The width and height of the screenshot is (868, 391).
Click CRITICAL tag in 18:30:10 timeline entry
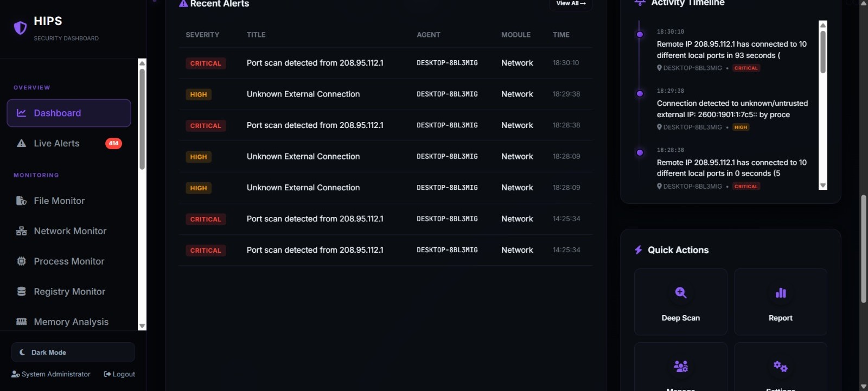pyautogui.click(x=746, y=68)
